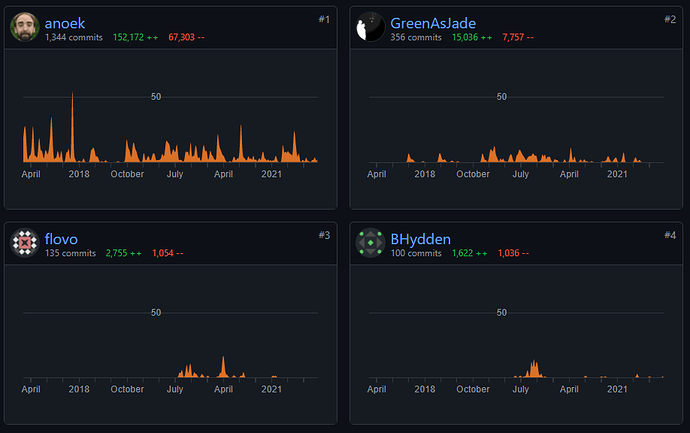Click the #4 rank label
The image size is (690, 433).
pyautogui.click(x=670, y=235)
